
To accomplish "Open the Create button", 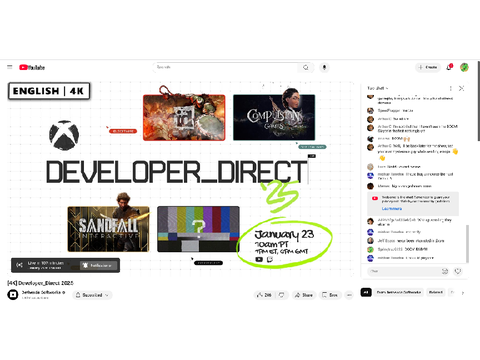I will 428,67.
